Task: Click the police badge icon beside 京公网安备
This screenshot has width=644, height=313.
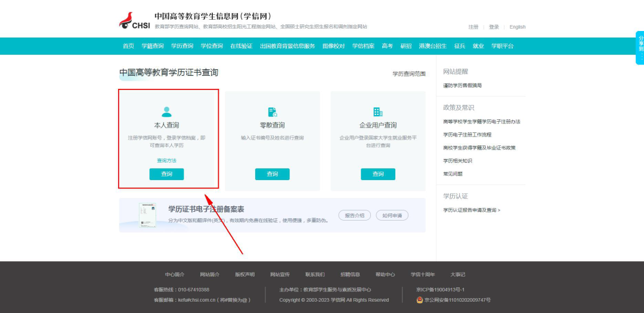Action: pos(419,300)
